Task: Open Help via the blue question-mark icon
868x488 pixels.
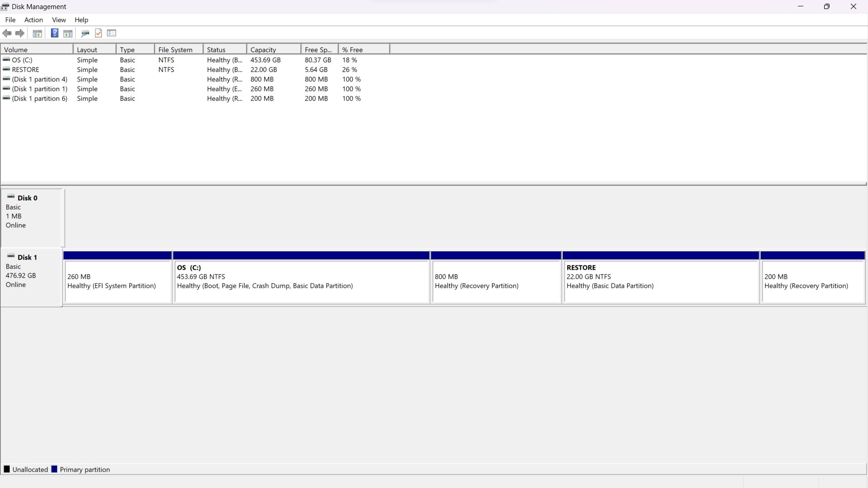Action: click(55, 33)
